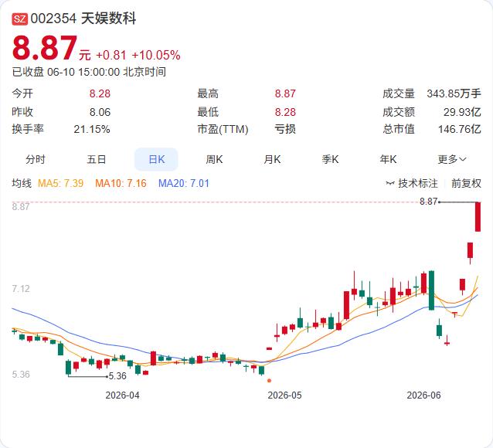The height and width of the screenshot is (448, 493).
Task: Click the closing time 已收盘 06-10 15:00:00
Action: point(66,72)
